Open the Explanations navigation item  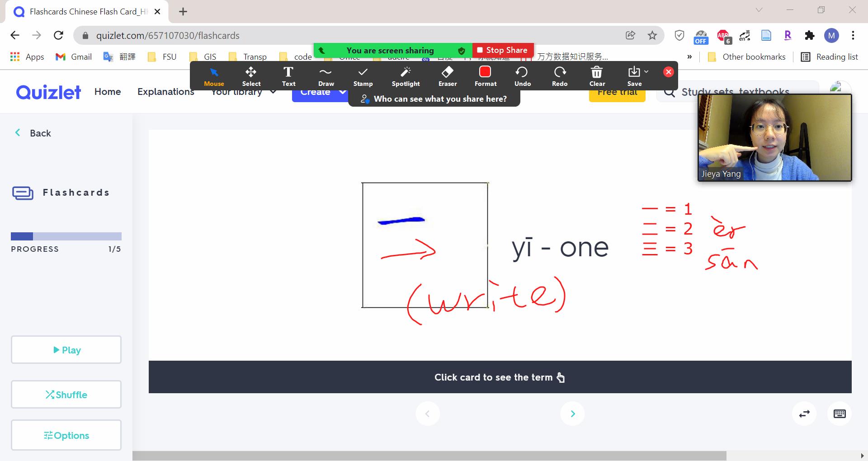165,92
